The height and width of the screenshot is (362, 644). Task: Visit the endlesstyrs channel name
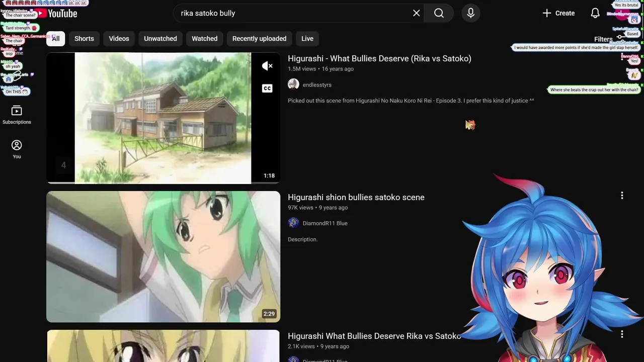click(317, 85)
